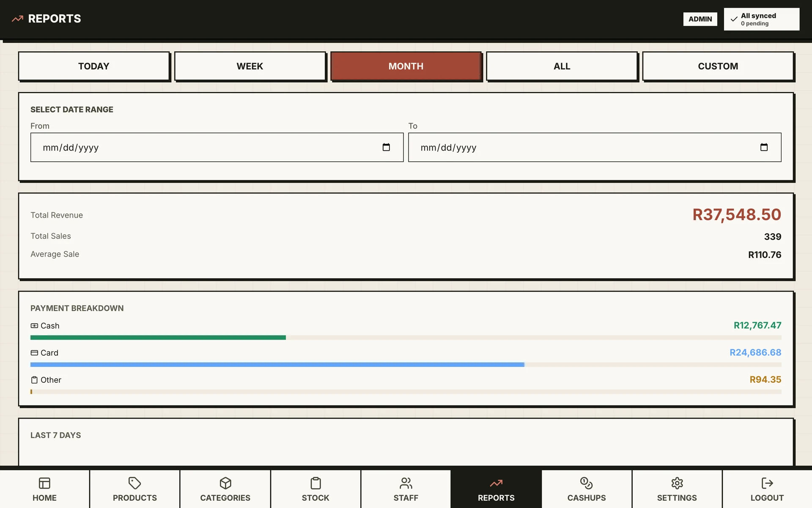Click the 0 pending status text

pyautogui.click(x=754, y=24)
